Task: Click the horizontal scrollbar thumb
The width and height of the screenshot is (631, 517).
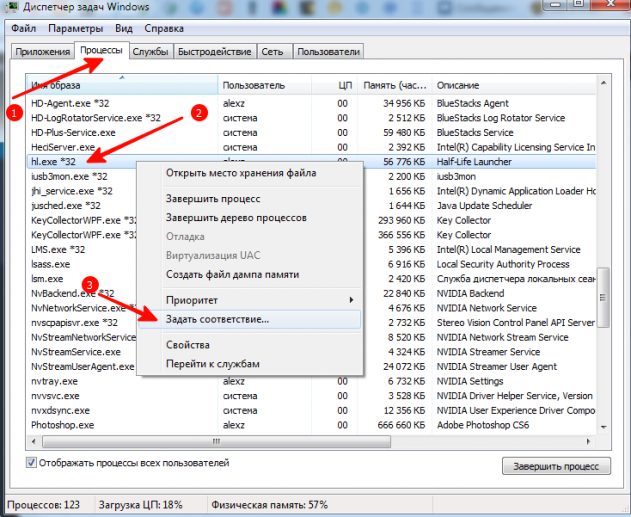Action: point(217,441)
